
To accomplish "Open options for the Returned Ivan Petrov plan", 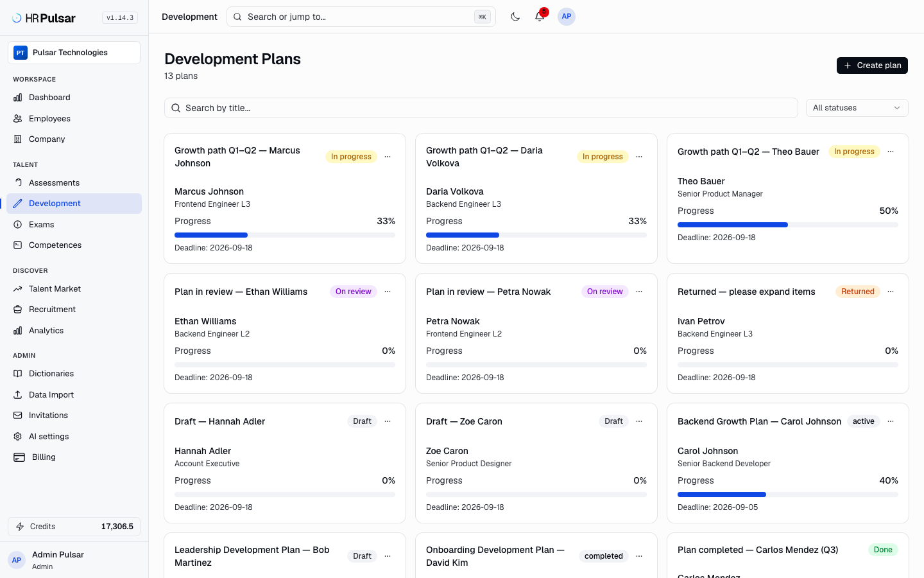I will pos(891,292).
